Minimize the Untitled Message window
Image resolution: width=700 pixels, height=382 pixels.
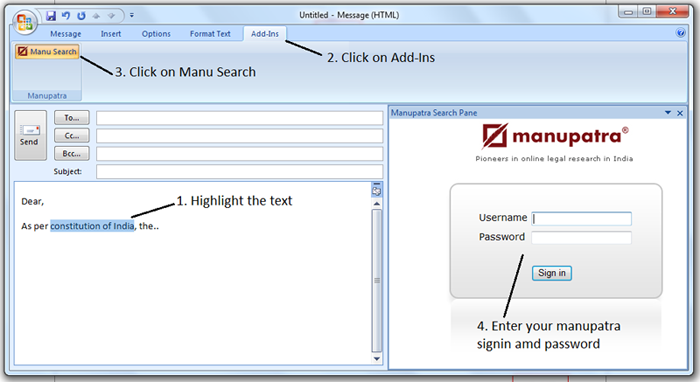tap(629, 12)
